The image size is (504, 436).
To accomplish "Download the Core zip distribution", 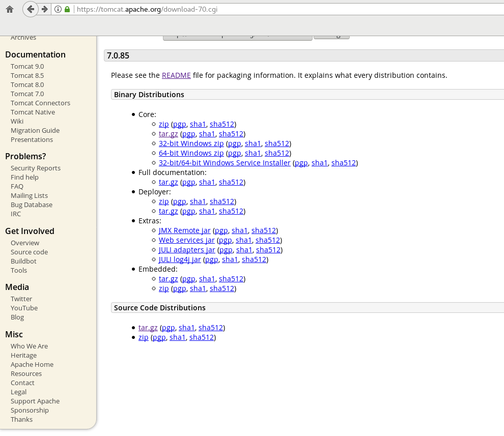I will coord(163,124).
